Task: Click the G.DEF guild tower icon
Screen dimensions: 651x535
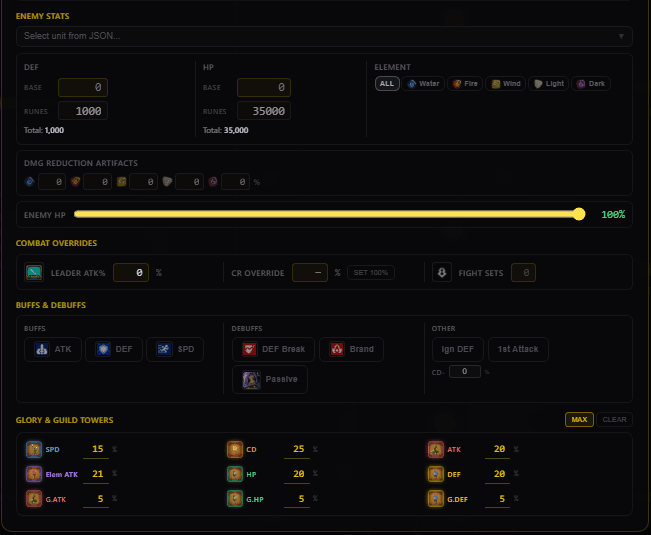Action: click(436, 499)
